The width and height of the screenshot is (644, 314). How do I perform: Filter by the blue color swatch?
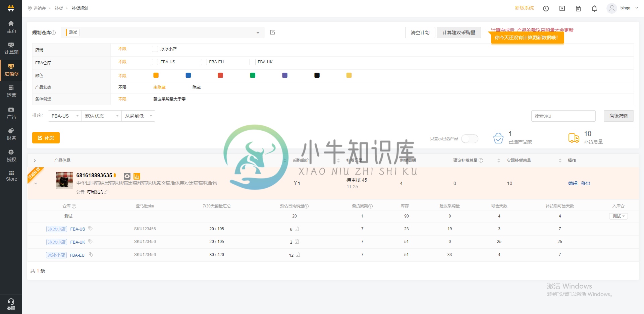click(188, 75)
